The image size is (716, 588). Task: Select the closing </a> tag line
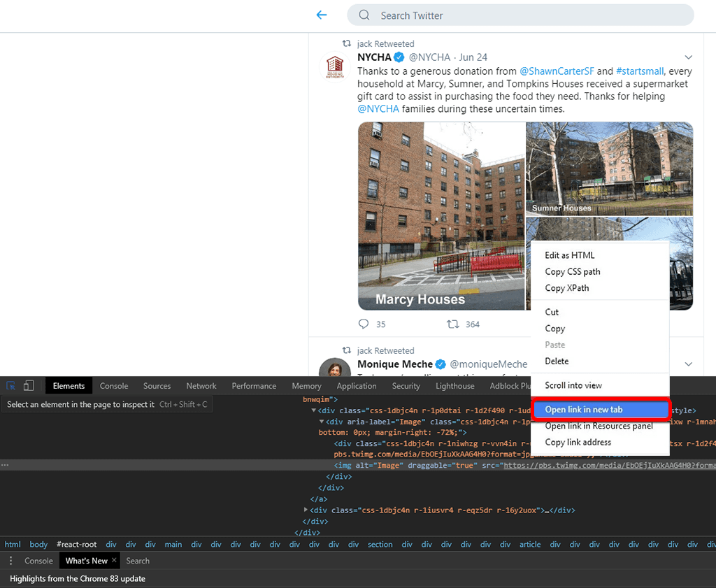[x=318, y=499]
